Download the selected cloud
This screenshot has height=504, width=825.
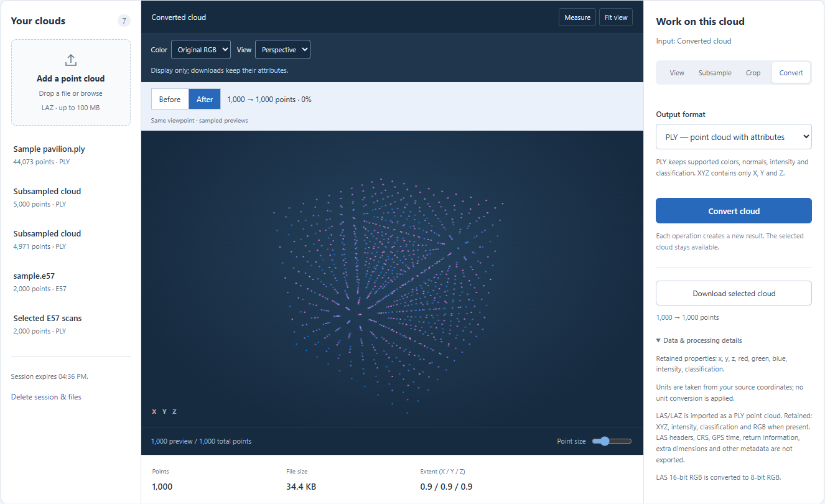734,293
